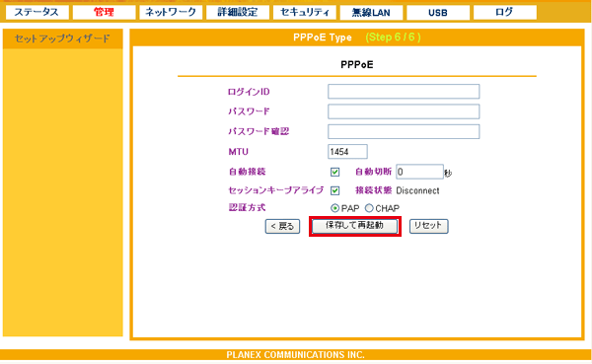Click the MTU field showing 1454
The width and height of the screenshot is (592, 364).
pyautogui.click(x=347, y=151)
